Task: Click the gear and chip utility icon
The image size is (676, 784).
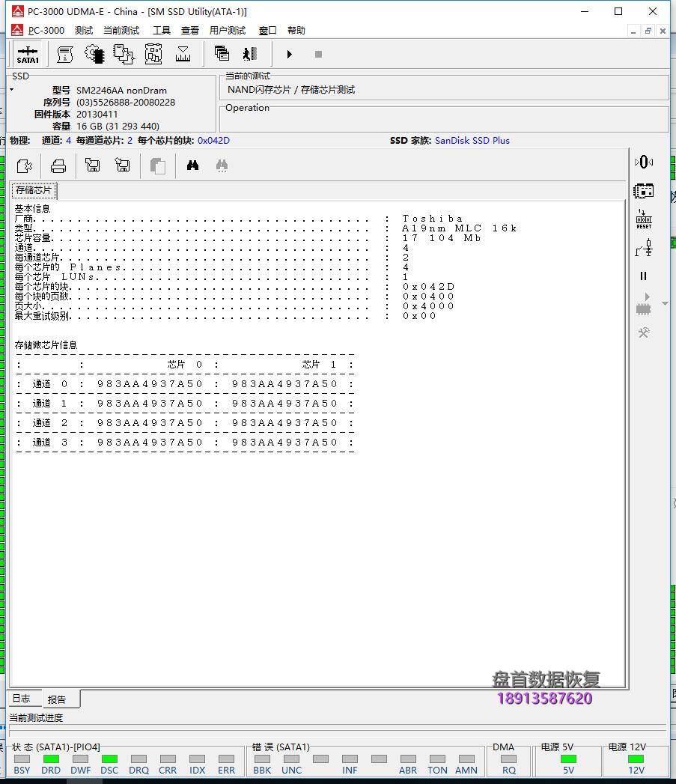Action: [x=94, y=54]
